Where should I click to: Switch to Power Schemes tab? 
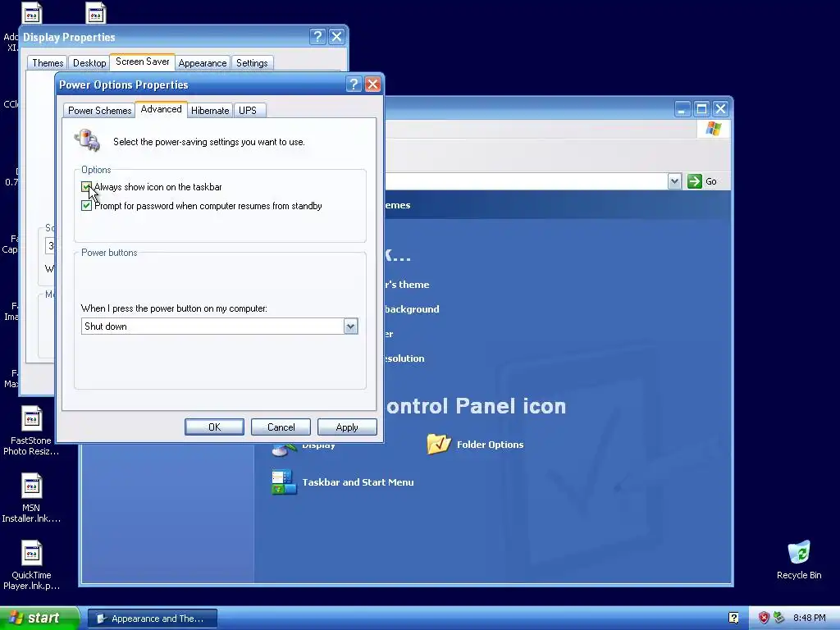[x=99, y=111]
